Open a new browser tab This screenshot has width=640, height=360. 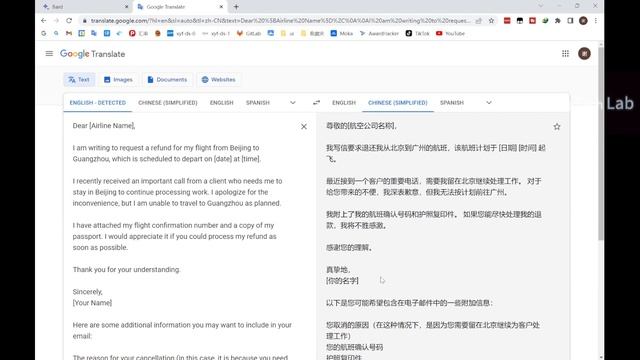[236, 7]
